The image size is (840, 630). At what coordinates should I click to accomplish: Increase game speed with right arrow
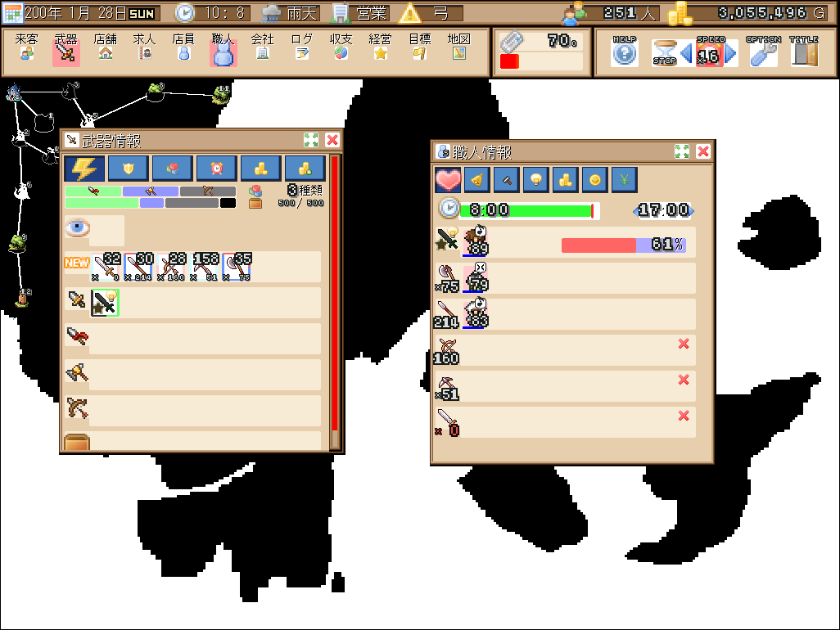click(731, 53)
